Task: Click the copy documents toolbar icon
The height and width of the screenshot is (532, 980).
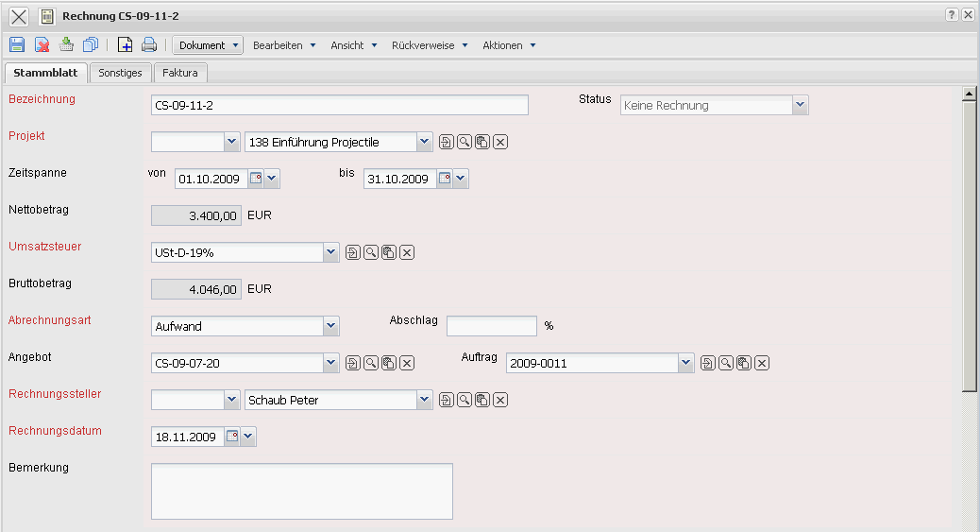Action: tap(91, 44)
